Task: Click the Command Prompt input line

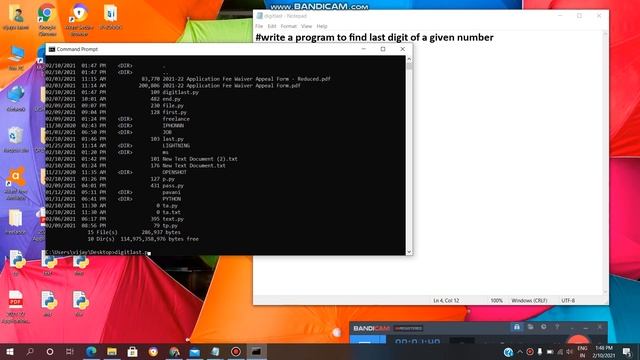Action: tap(225, 252)
